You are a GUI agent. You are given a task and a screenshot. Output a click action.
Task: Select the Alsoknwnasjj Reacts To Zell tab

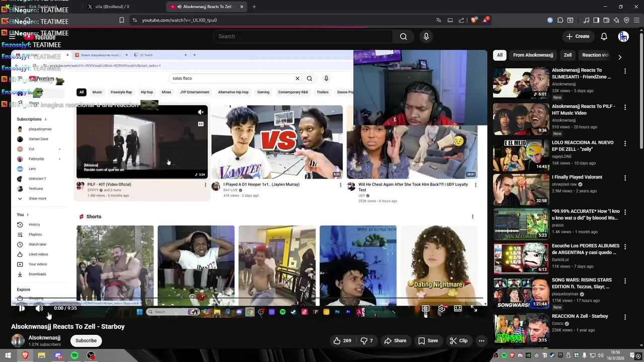[206, 7]
